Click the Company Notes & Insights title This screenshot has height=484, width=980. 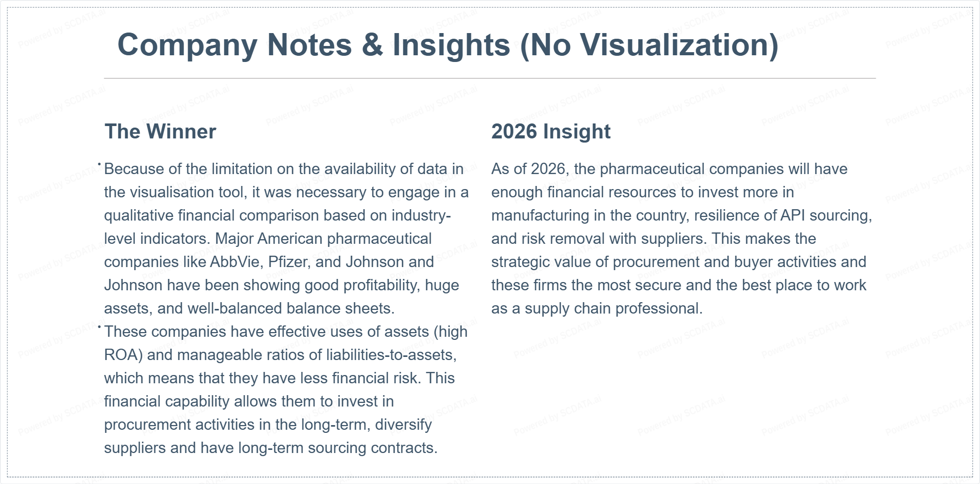click(x=447, y=45)
